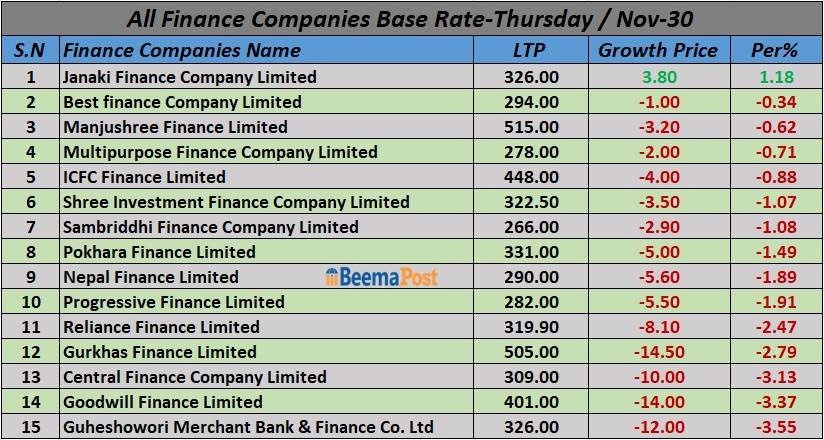Click Manjushree Finance Limited entry
The image size is (824, 440).
[x=175, y=127]
